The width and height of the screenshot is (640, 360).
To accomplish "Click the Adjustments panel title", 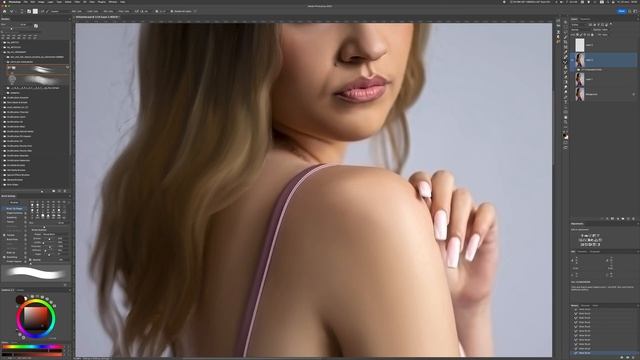I will click(577, 224).
